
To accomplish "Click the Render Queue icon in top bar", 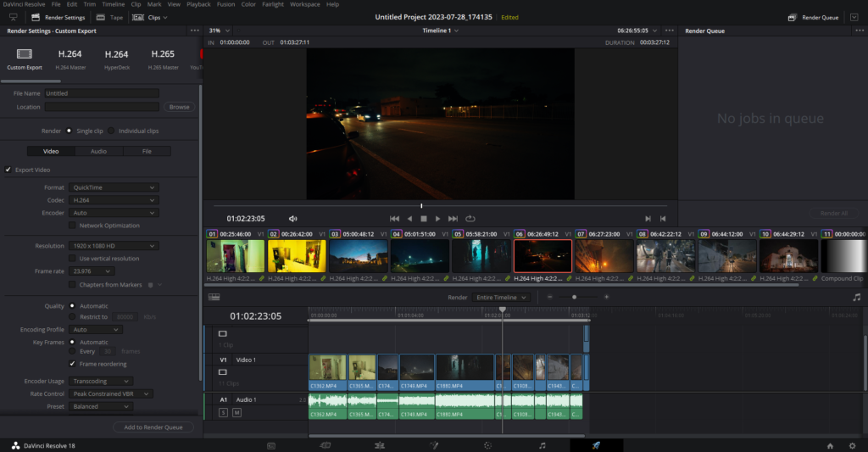I will click(793, 18).
